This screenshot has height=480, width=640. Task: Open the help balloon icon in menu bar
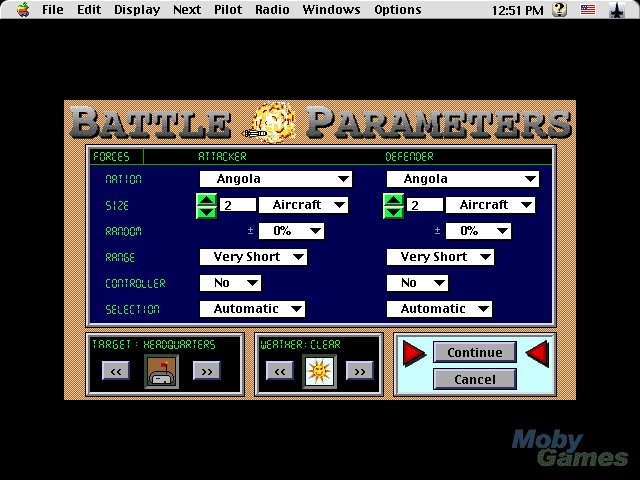(x=560, y=9)
